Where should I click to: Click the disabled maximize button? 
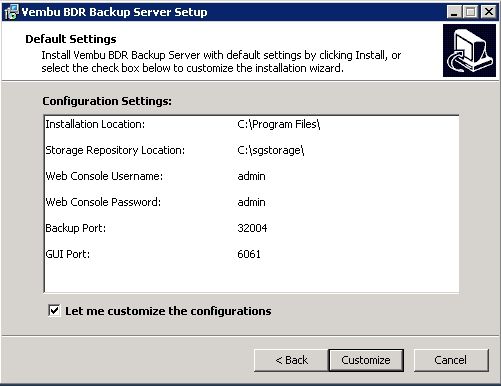[x=470, y=12]
